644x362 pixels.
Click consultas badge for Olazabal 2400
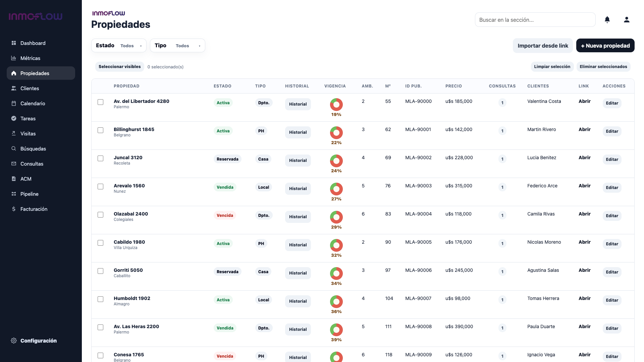[x=502, y=215]
